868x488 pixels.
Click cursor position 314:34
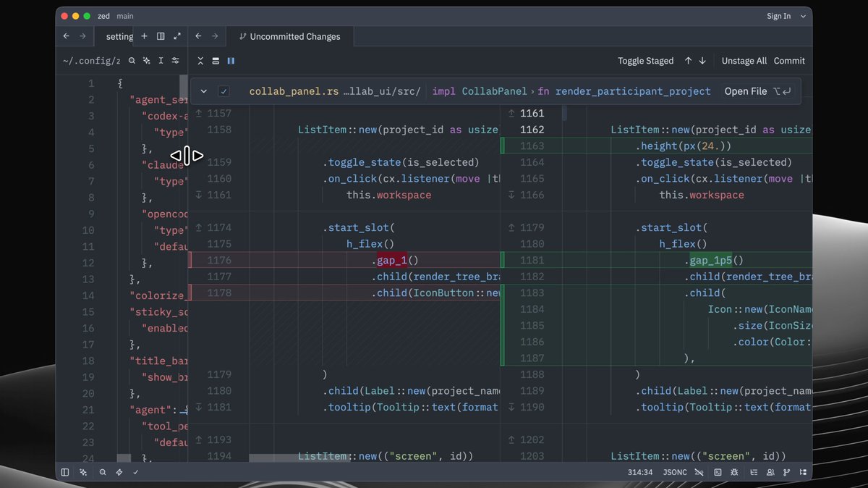(640, 472)
